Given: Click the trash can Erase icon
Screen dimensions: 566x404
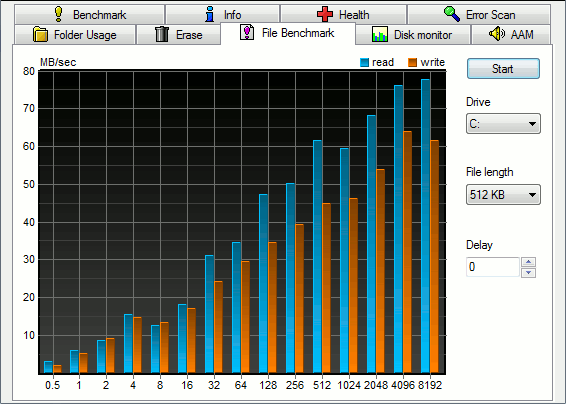Looking at the screenshot, I should [x=162, y=34].
